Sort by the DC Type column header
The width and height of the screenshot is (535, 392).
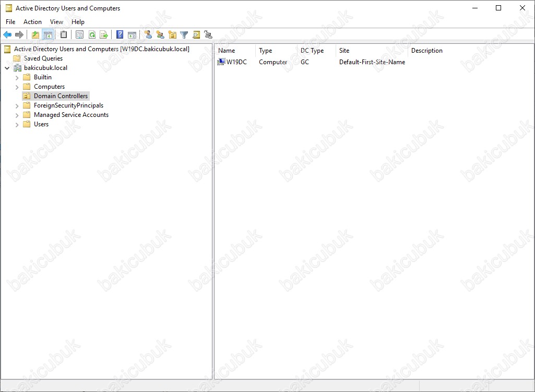(x=317, y=51)
